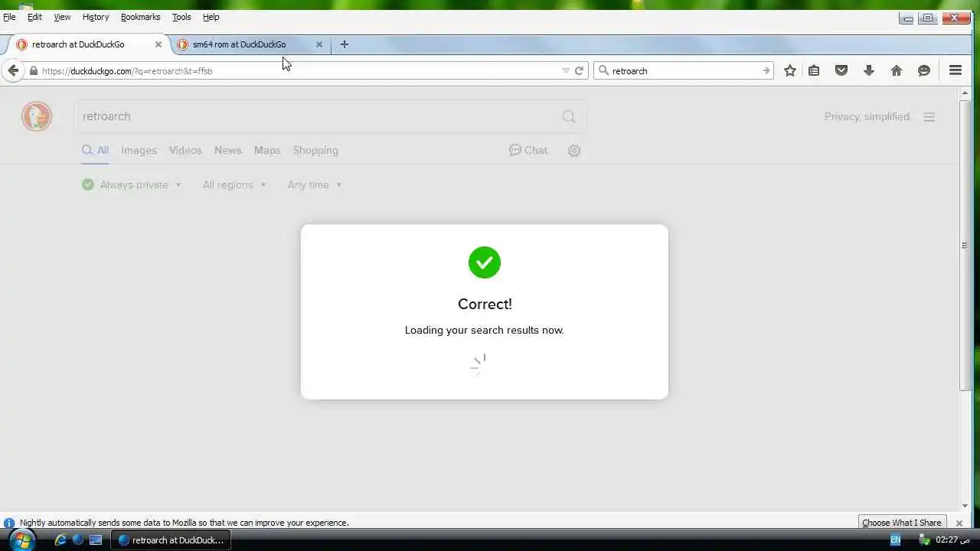
Task: Open the DuckDuckGo Chat link
Action: coord(528,150)
